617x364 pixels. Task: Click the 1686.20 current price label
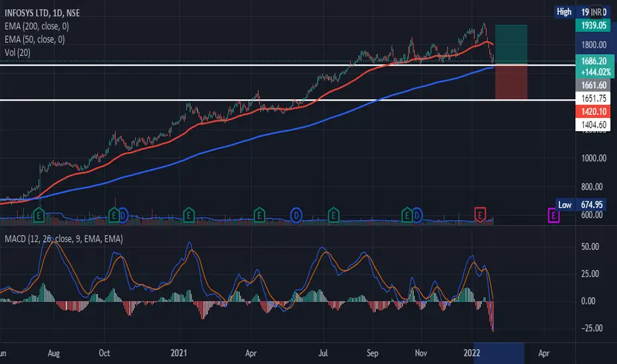click(593, 61)
